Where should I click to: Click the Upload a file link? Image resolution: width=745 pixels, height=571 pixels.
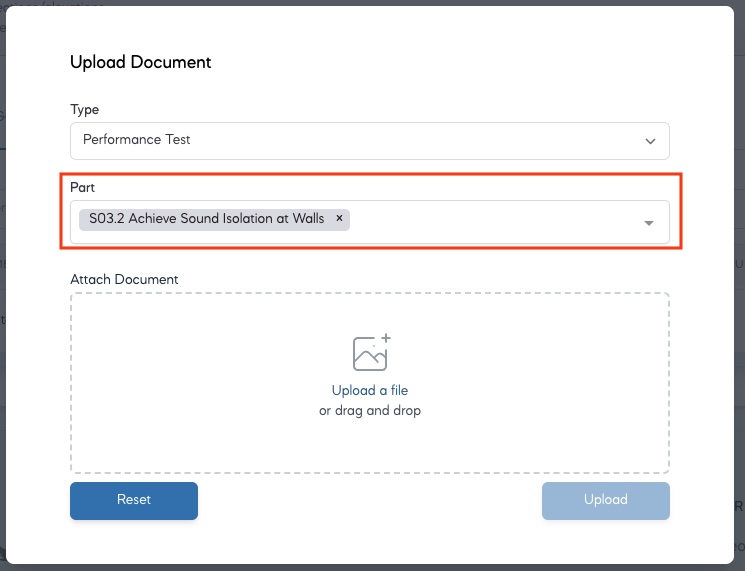[x=370, y=390]
